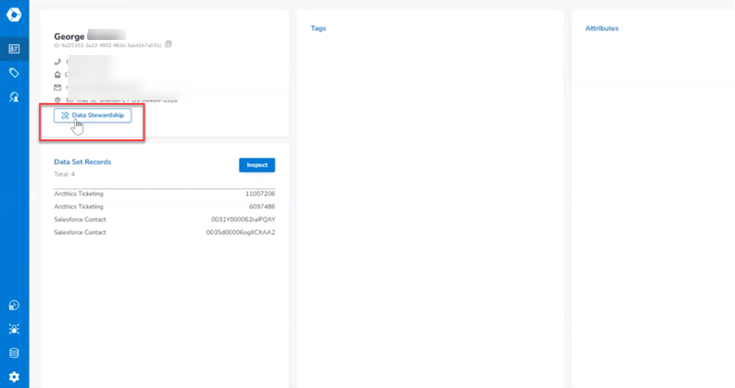Click the "Total: 4" count text

coord(64,174)
